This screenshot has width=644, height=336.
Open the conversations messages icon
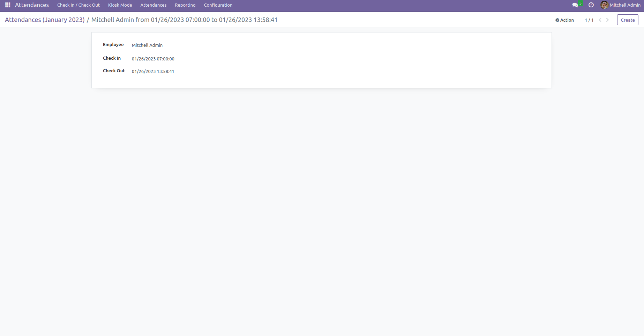tap(575, 5)
